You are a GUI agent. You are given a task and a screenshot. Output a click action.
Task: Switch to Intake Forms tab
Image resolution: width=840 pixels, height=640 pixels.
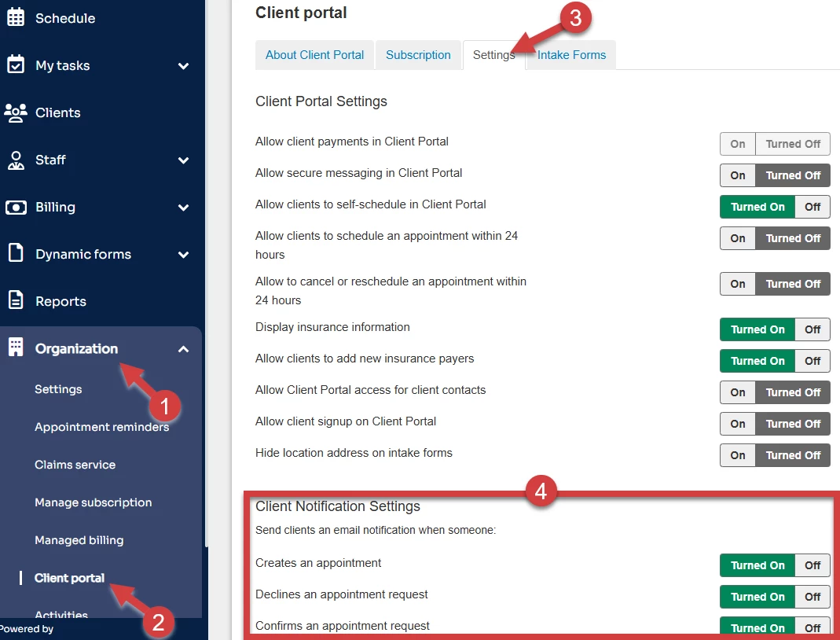pos(571,55)
